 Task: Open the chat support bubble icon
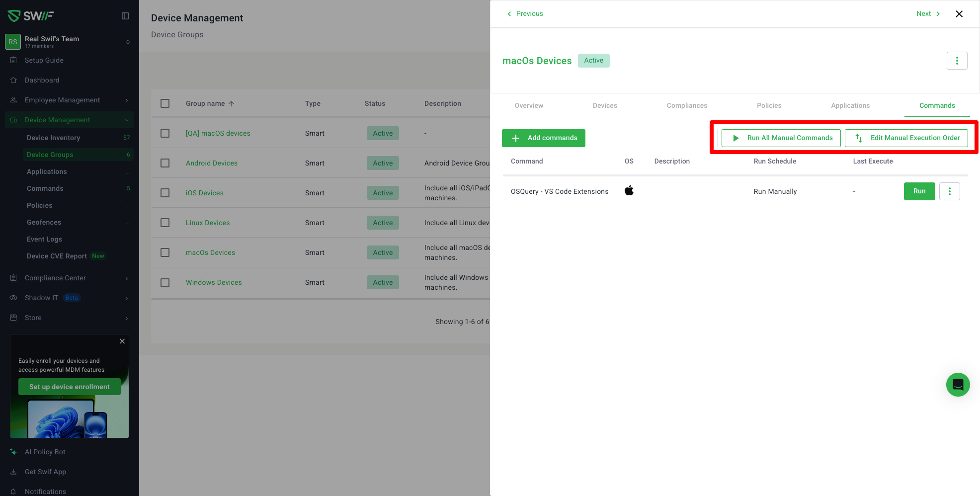(958, 385)
